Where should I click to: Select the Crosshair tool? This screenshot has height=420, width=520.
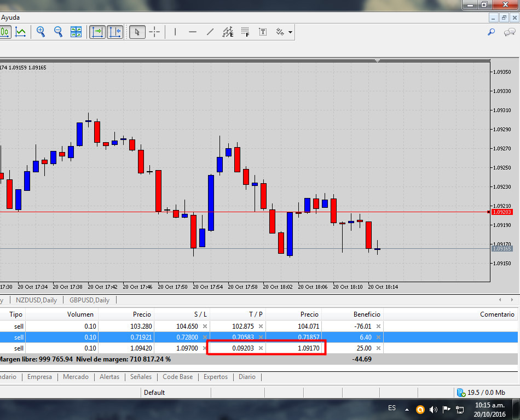154,32
